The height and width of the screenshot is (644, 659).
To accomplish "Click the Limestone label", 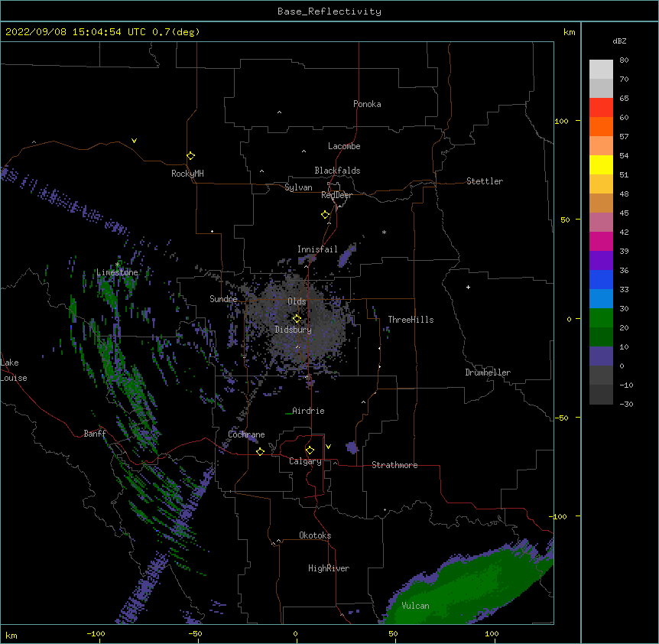I will 117,272.
